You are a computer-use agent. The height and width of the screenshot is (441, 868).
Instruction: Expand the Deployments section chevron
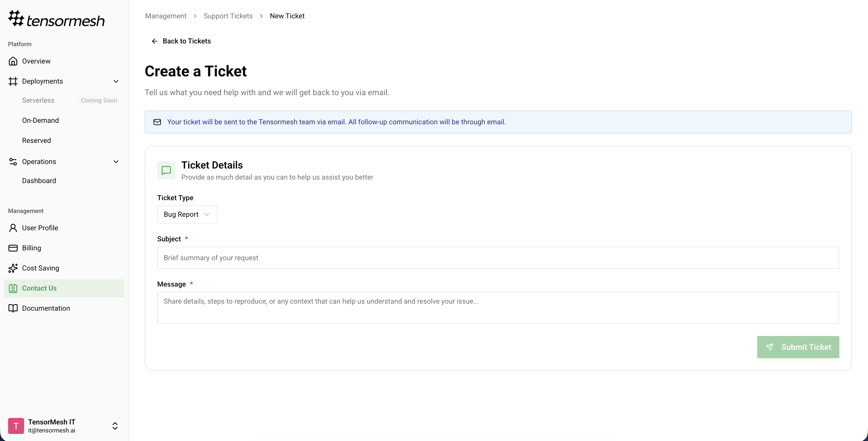pos(116,81)
